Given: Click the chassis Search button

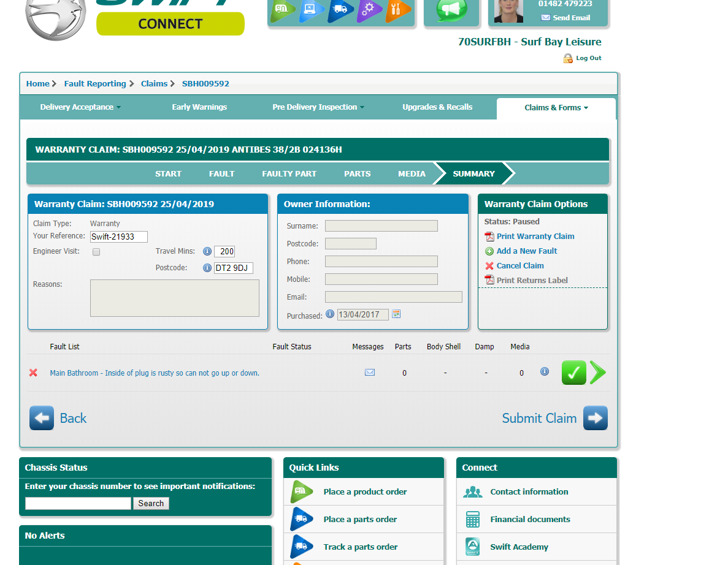Looking at the screenshot, I should pyautogui.click(x=151, y=503).
